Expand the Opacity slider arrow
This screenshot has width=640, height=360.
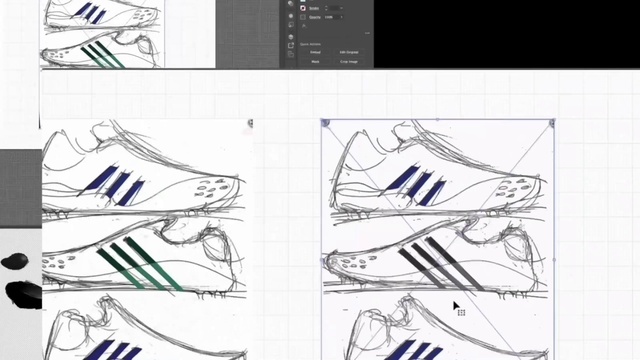(x=342, y=17)
